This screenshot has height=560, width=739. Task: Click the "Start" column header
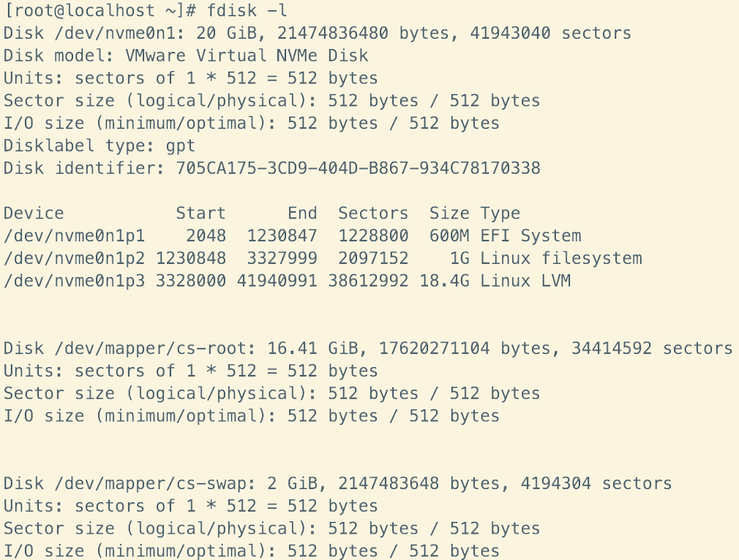[200, 213]
